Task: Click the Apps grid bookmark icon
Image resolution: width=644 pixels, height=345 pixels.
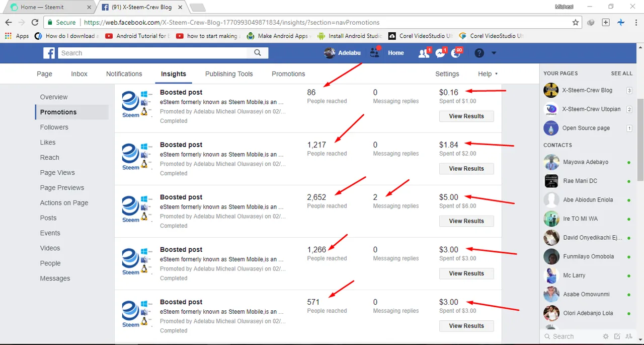Action: tap(8, 36)
